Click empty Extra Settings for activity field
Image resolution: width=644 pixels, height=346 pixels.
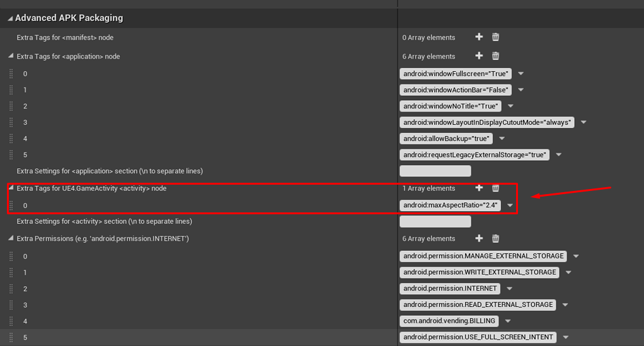(435, 221)
